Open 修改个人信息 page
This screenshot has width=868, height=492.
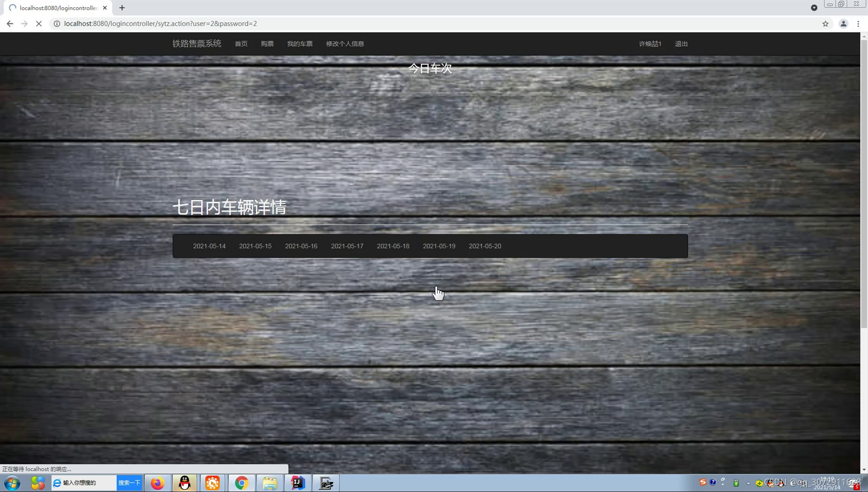(x=345, y=44)
